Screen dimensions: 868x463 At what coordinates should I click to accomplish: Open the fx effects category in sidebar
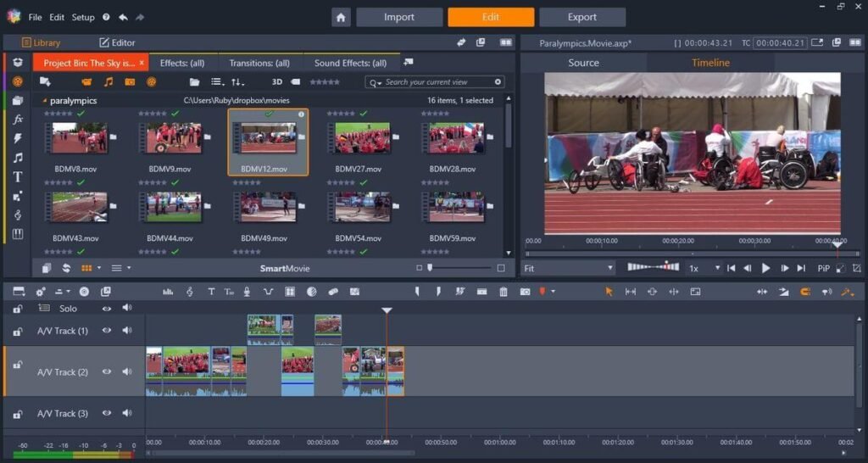pos(18,119)
